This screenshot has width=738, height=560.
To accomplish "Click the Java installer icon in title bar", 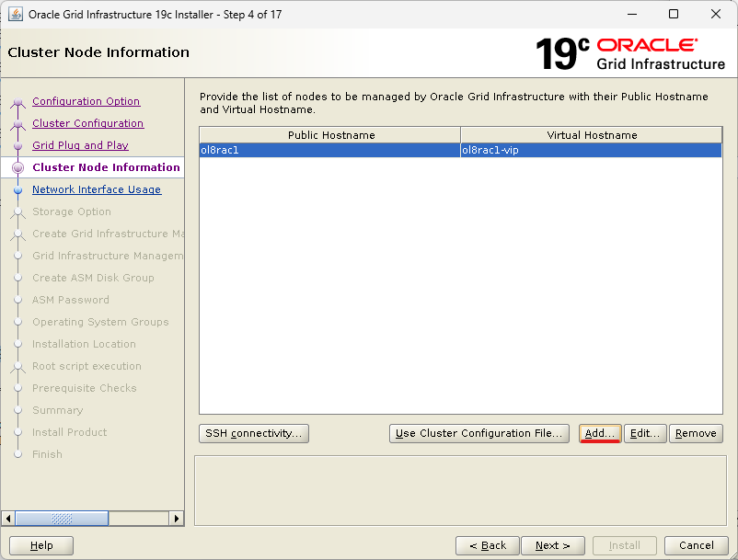I will (16, 14).
